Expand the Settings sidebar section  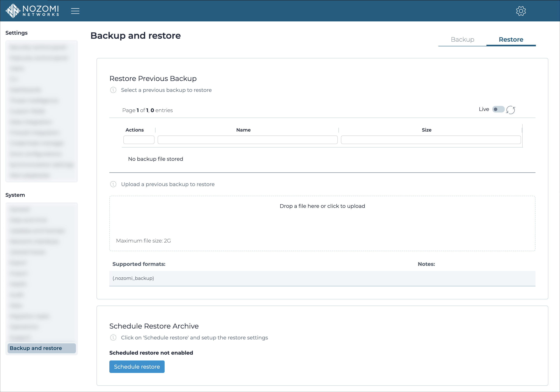point(16,33)
